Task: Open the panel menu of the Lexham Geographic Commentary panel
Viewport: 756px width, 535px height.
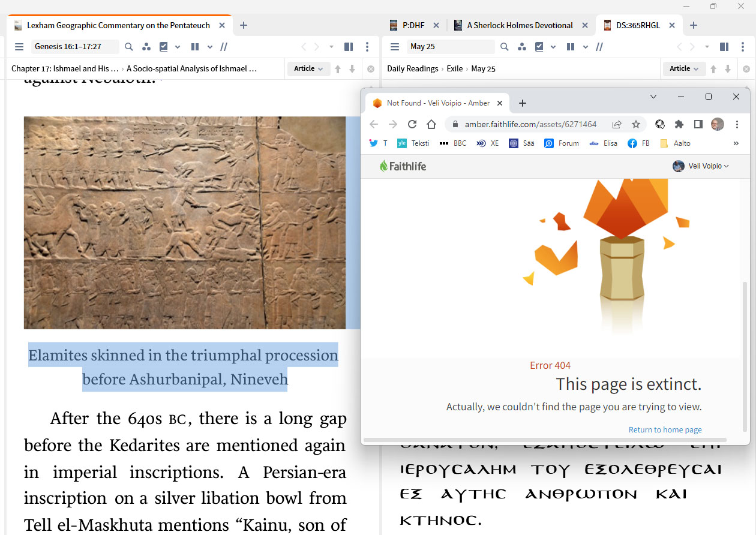Action: tap(19, 47)
